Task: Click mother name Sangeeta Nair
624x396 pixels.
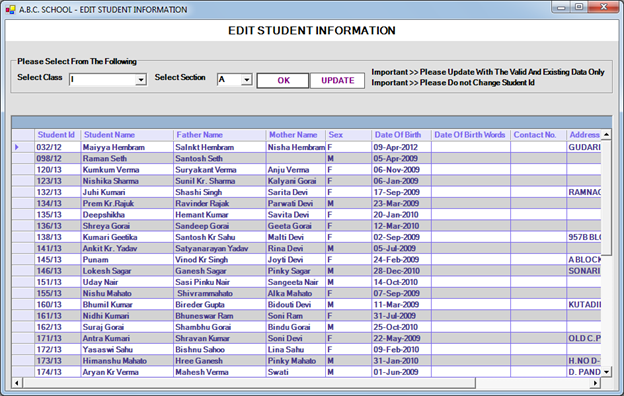Action: pos(295,282)
